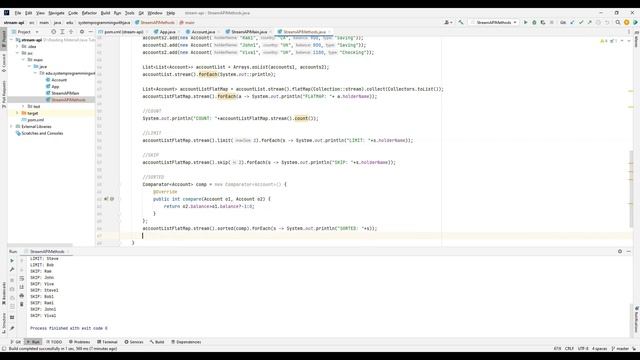Expand External Libraries node
Image resolution: width=640 pixels, height=360 pixels.
tap(12, 127)
